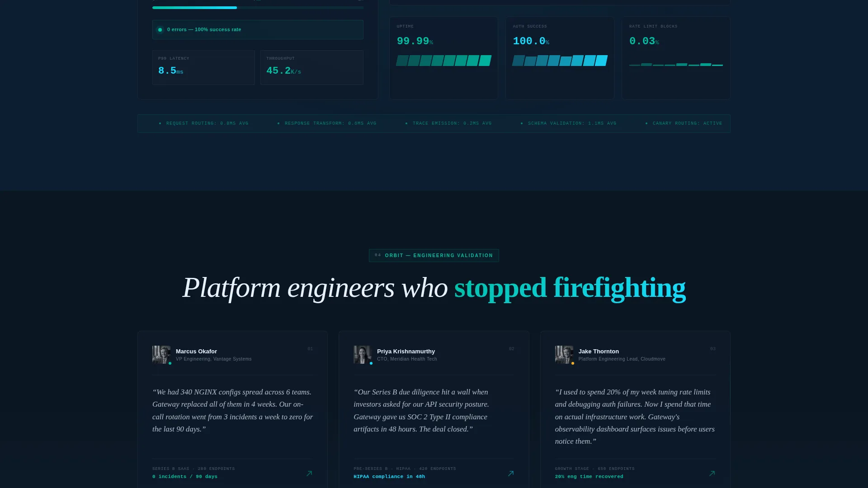Click the Uptime 99.99% value
Image resolution: width=868 pixels, height=488 pixels.
[x=415, y=42]
